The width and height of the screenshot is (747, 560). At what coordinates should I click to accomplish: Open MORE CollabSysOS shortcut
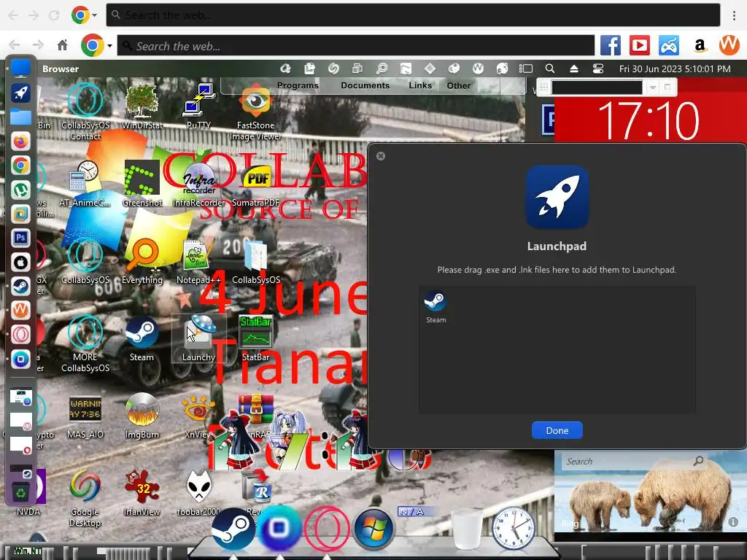[x=85, y=344]
